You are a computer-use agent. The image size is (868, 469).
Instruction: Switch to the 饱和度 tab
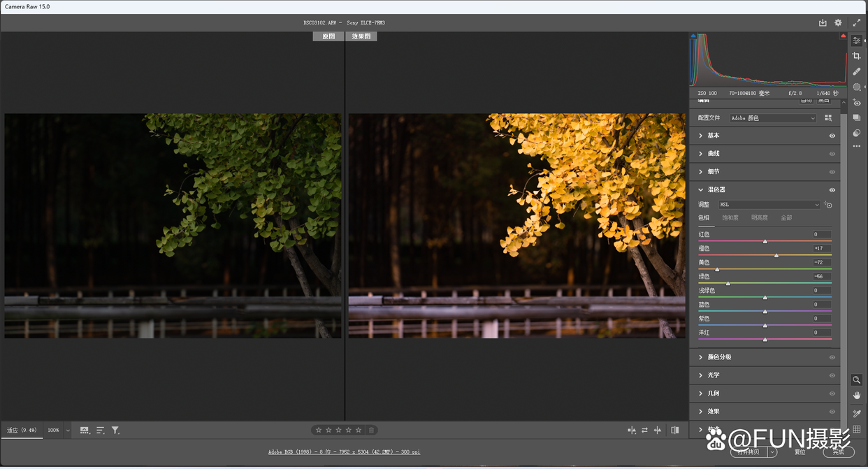click(730, 218)
